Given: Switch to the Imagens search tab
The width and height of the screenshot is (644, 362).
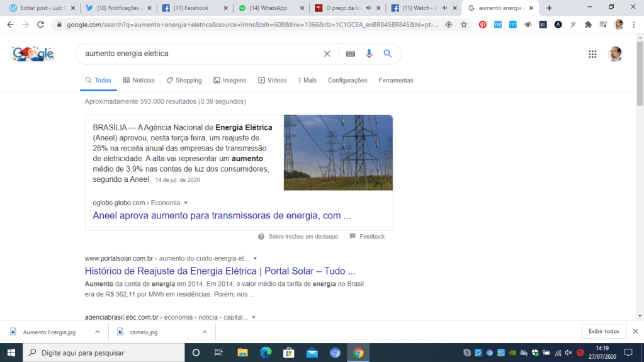Looking at the screenshot, I should 230,81.
